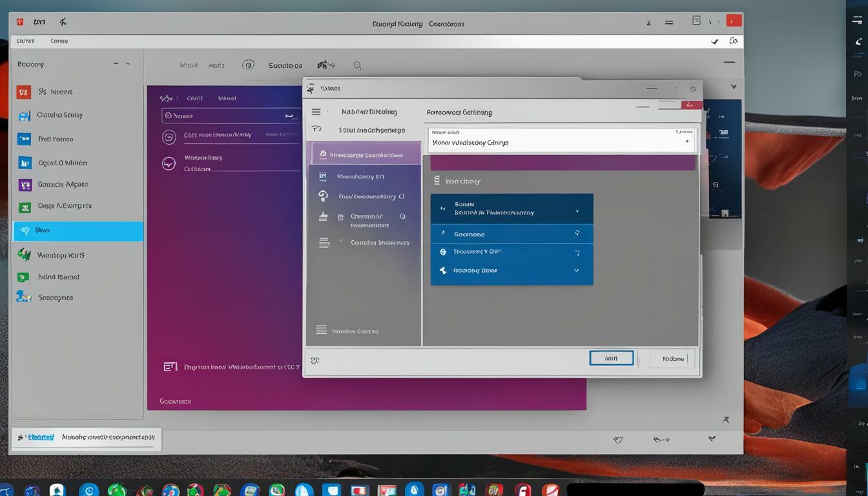Open the first menu in the main window's menu bar
The width and height of the screenshot is (868, 496).
[x=25, y=41]
